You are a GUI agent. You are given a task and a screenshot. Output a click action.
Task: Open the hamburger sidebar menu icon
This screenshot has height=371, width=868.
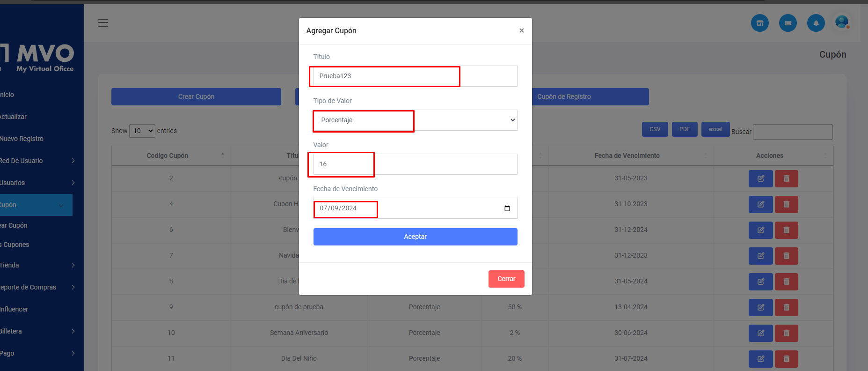(x=103, y=22)
